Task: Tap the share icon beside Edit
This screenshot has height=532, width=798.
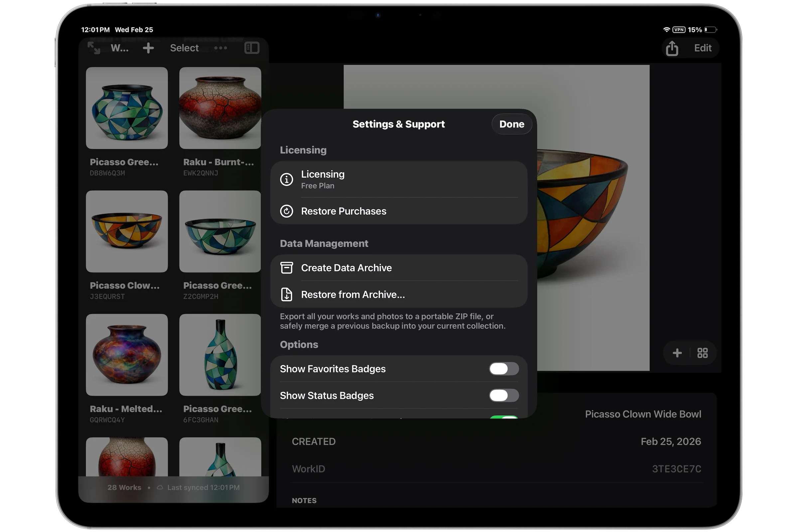Action: click(x=672, y=48)
